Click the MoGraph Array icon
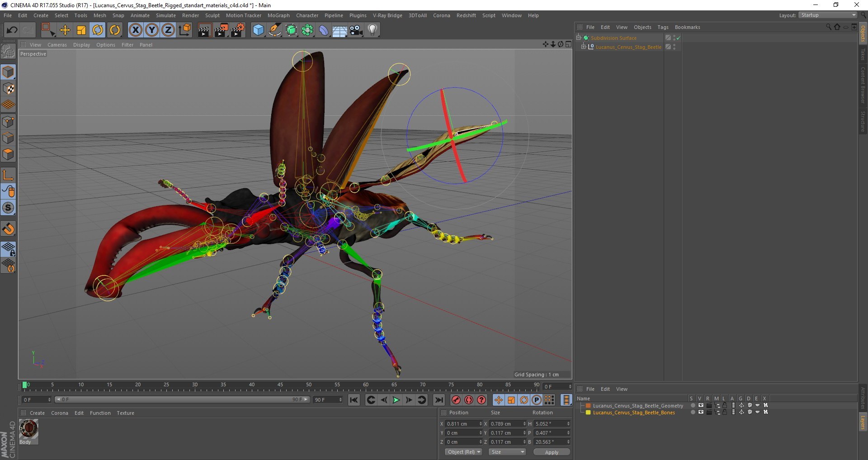Image resolution: width=868 pixels, height=460 pixels. pyautogui.click(x=308, y=30)
